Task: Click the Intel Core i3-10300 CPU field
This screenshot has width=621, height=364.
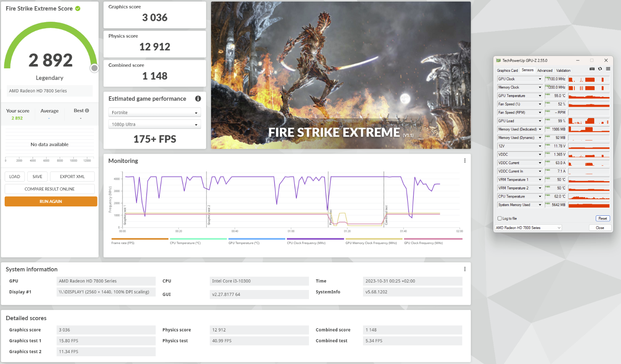Action: point(259,281)
